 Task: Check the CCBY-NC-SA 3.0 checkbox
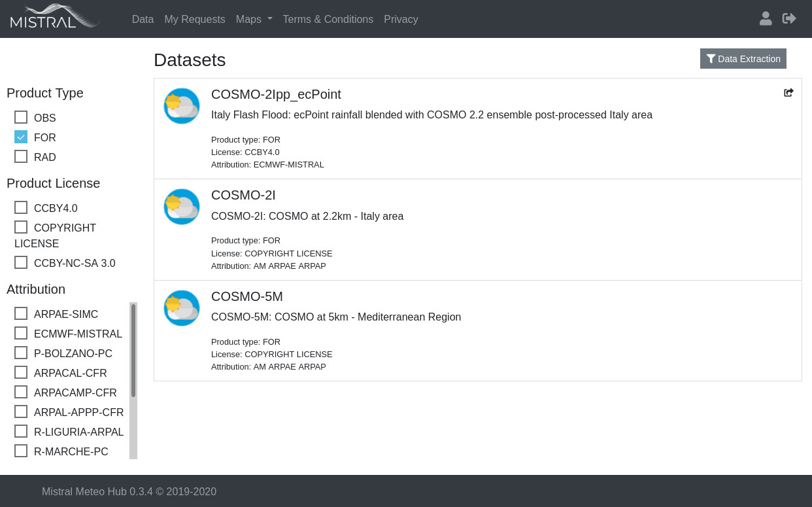point(21,262)
